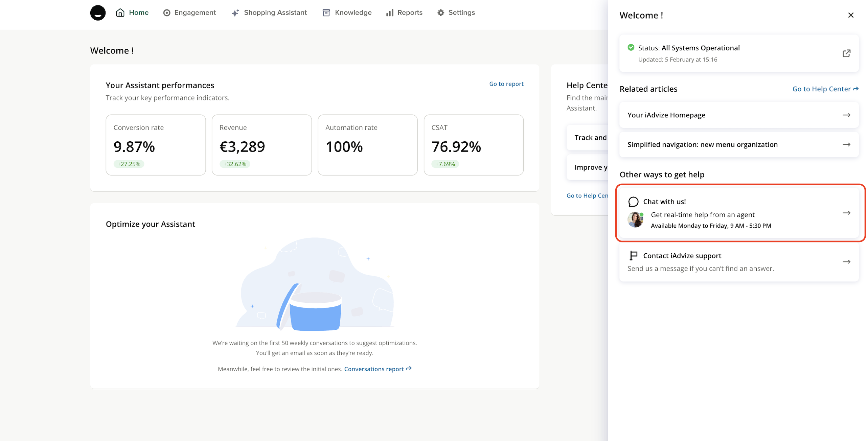Open the Reports menu

(x=404, y=13)
